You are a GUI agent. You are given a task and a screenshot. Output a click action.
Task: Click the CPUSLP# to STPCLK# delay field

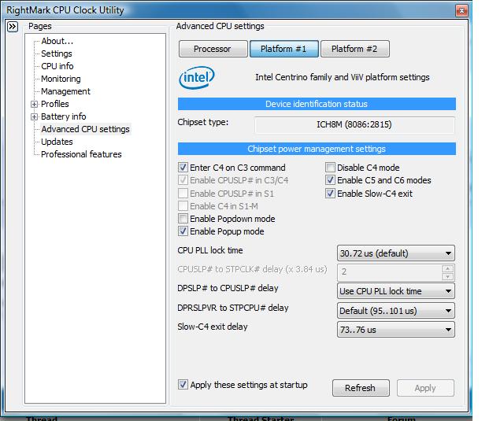click(390, 272)
